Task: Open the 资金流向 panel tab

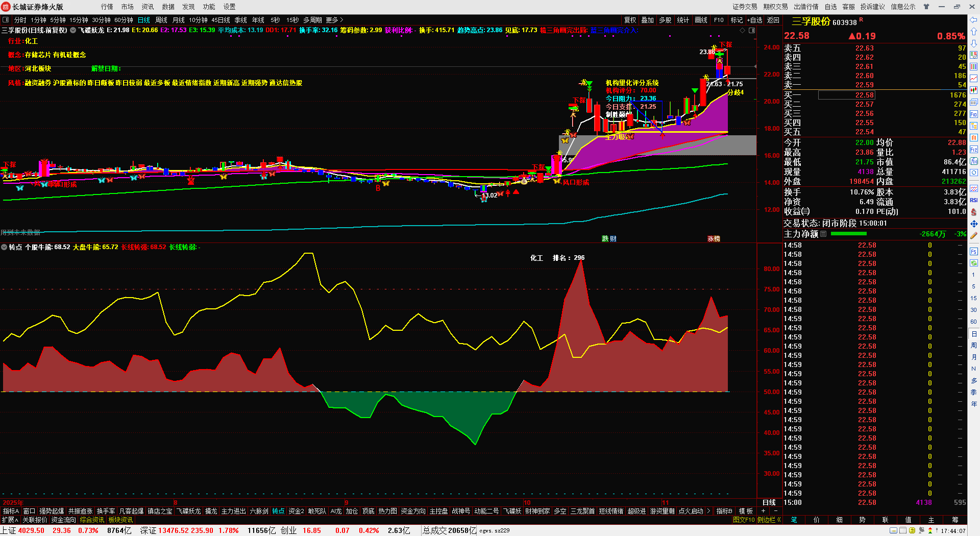Action: tap(63, 520)
